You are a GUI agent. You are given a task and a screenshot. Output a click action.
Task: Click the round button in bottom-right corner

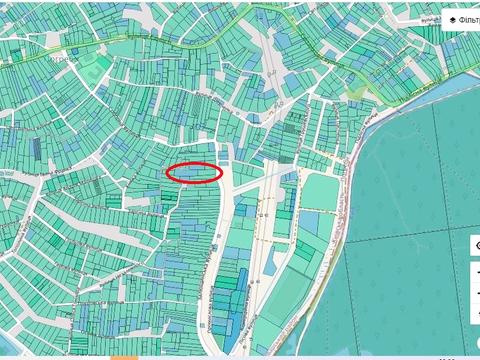[x=478, y=343]
